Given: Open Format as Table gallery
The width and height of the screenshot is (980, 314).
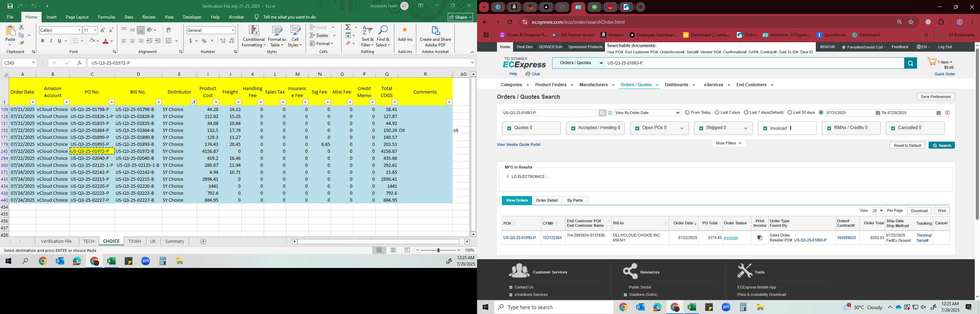Looking at the screenshot, I should (x=277, y=37).
